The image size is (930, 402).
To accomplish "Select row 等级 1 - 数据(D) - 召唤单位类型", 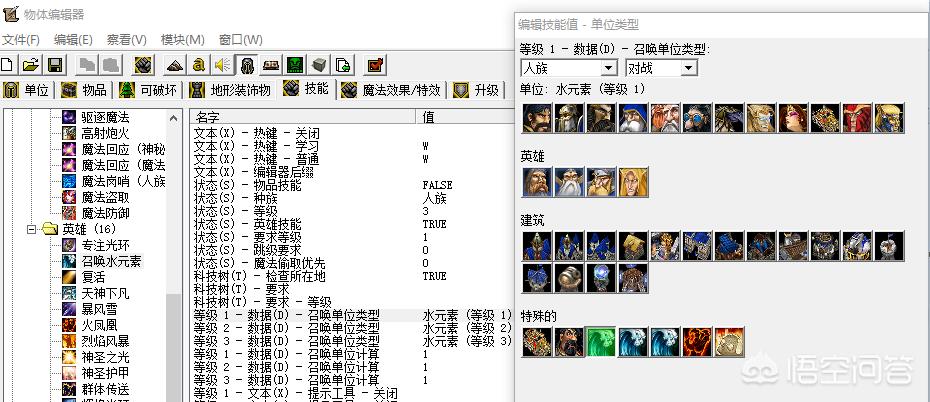I will click(352, 315).
